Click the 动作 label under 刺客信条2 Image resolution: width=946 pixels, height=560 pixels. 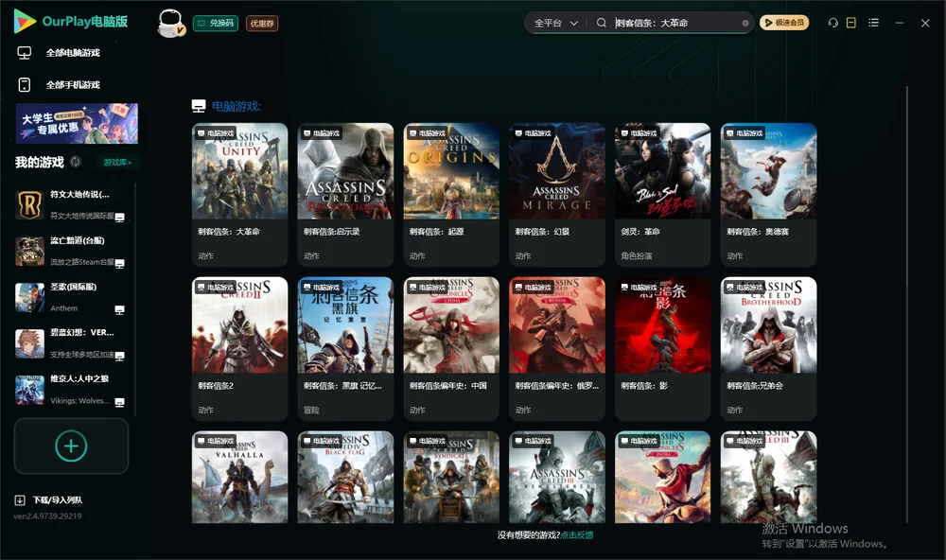click(x=205, y=410)
